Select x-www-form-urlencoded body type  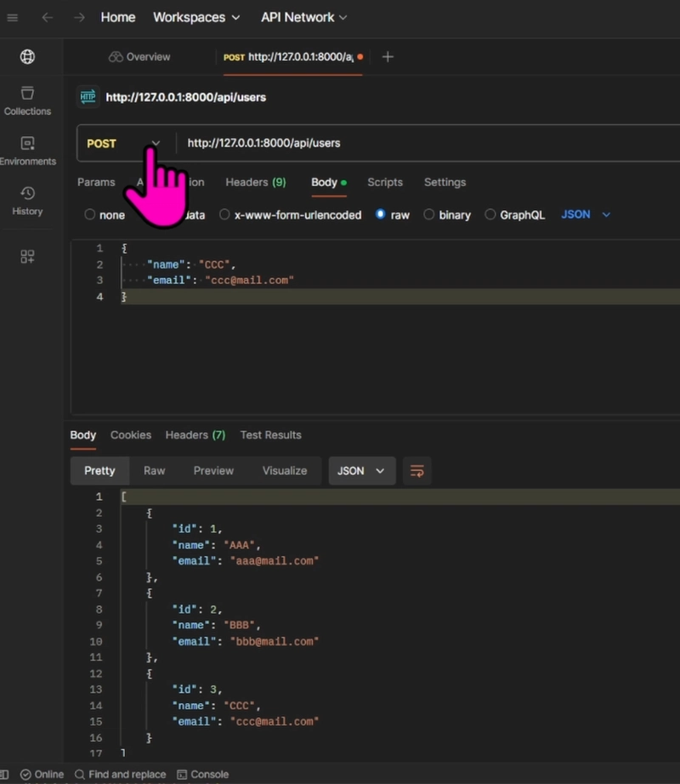pos(291,215)
